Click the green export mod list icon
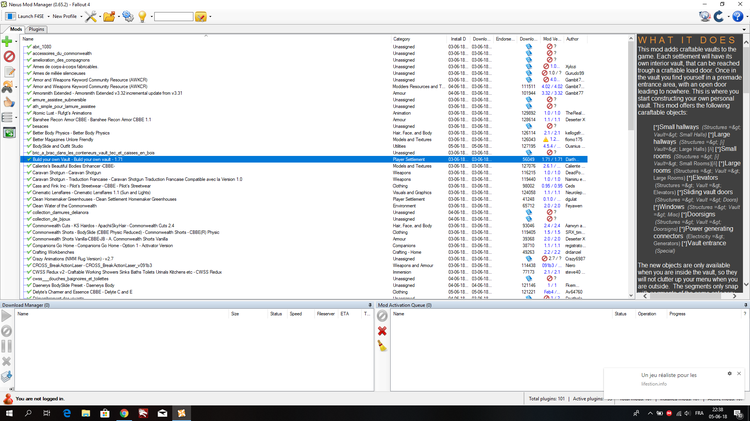This screenshot has height=421, width=750. coord(9,133)
